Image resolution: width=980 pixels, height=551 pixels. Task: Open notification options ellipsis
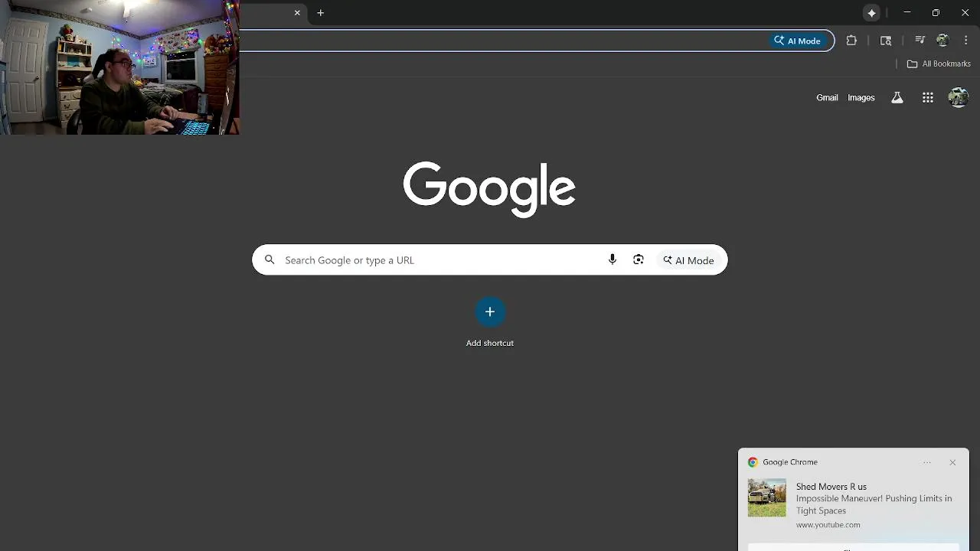(927, 462)
